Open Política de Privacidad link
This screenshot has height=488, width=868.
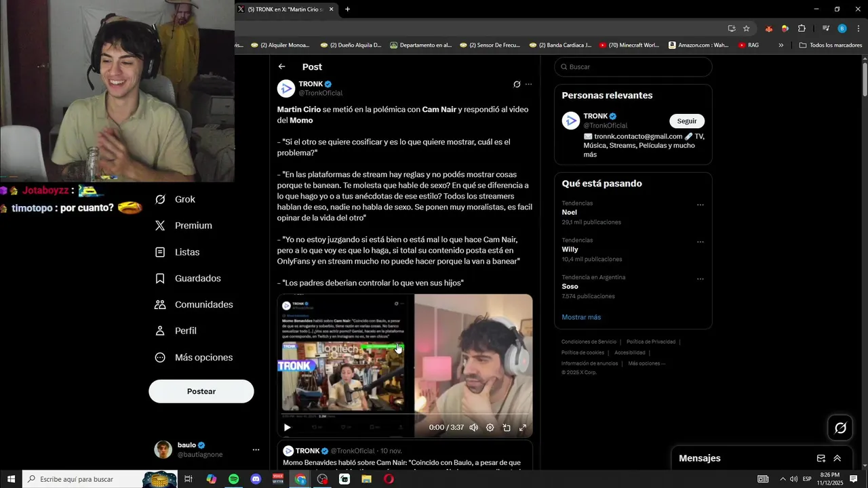pos(651,342)
